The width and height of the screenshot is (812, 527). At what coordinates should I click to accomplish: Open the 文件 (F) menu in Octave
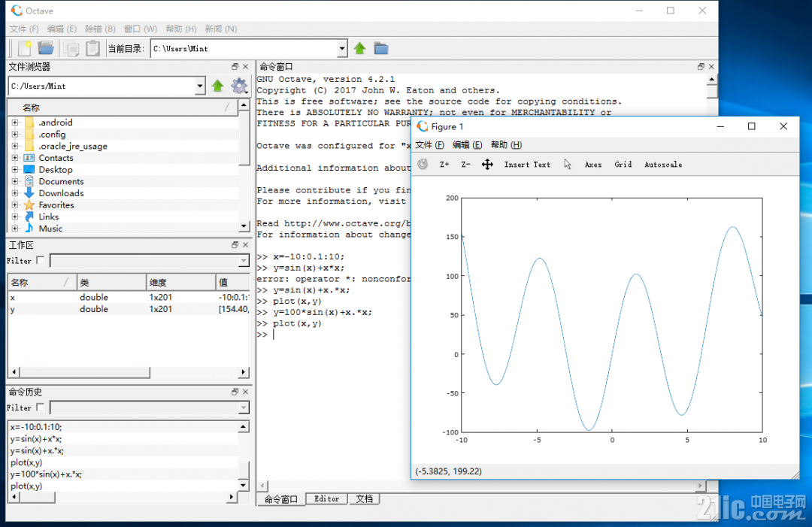(x=24, y=29)
